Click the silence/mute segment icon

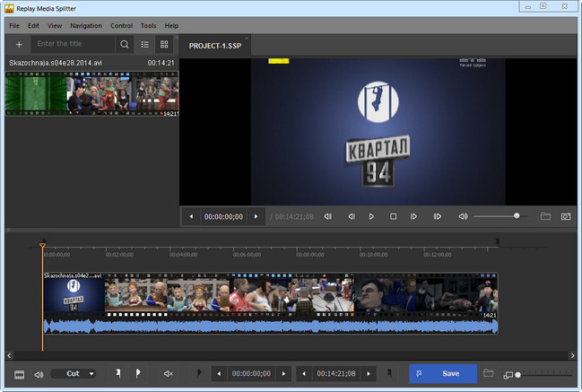point(168,373)
